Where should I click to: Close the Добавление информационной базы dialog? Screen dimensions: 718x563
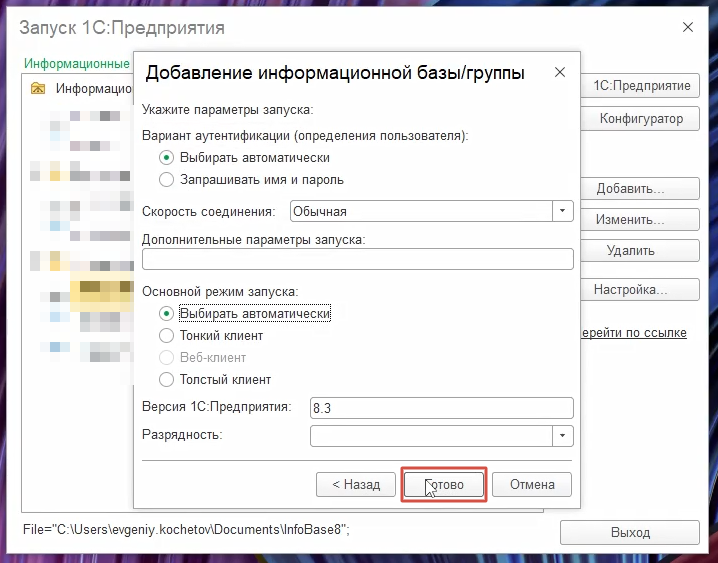560,73
